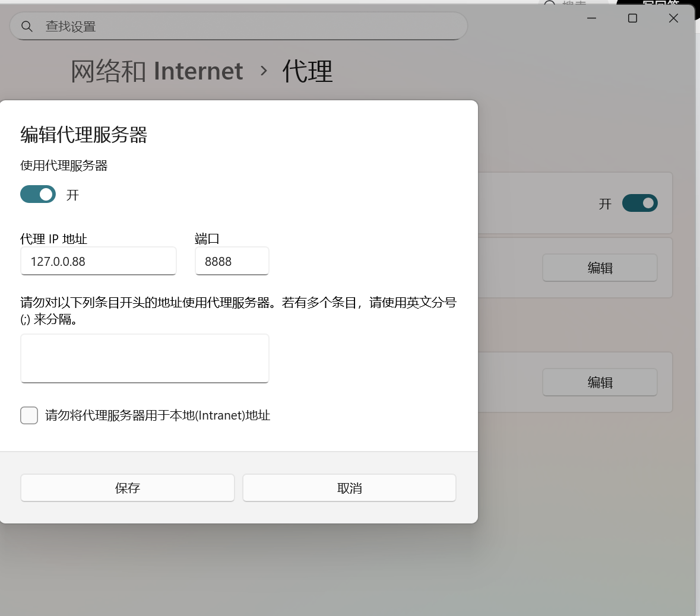Click the 代理 page title in breadcrumb
700x616 pixels.
pyautogui.click(x=307, y=71)
